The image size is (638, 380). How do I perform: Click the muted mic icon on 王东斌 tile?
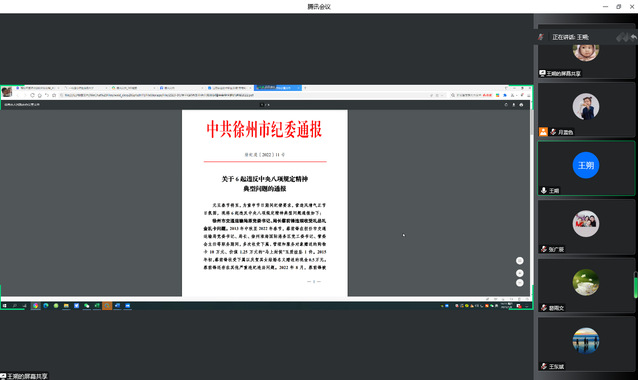(x=544, y=366)
